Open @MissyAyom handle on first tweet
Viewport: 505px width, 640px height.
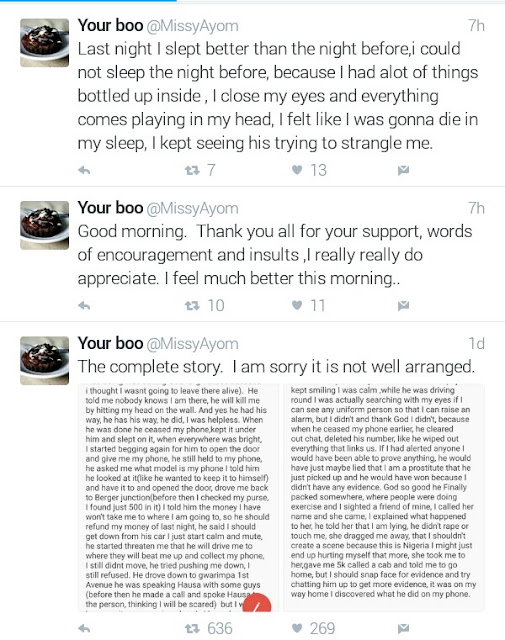tap(192, 27)
